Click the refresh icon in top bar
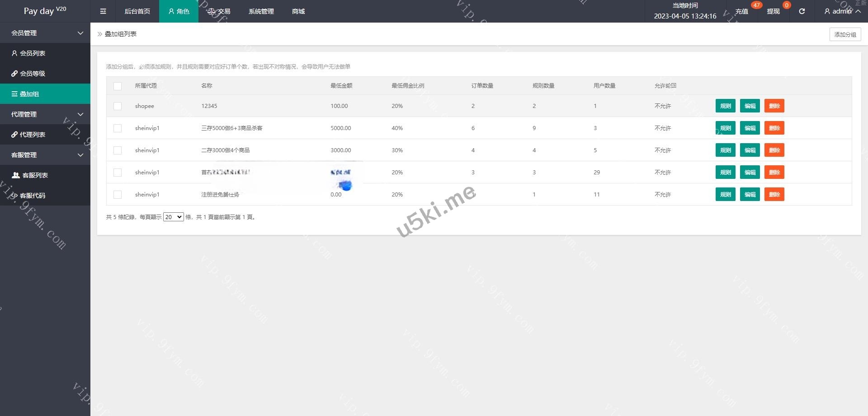 [x=802, y=11]
